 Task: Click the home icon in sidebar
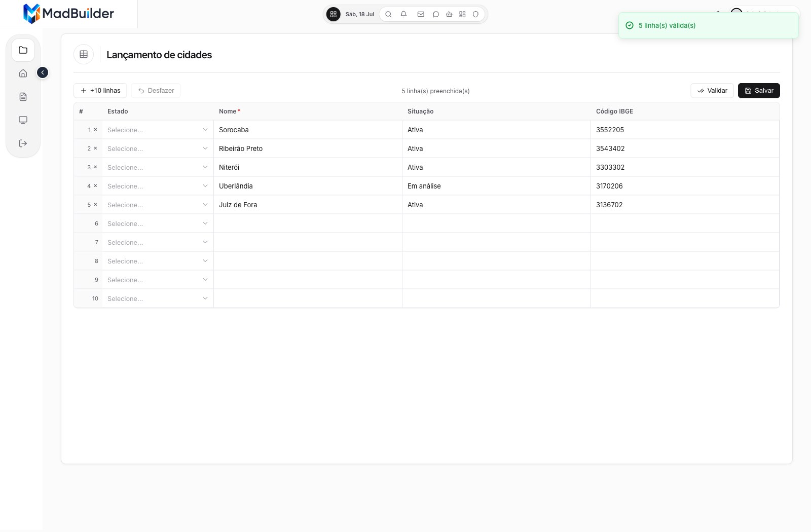pyautogui.click(x=23, y=73)
